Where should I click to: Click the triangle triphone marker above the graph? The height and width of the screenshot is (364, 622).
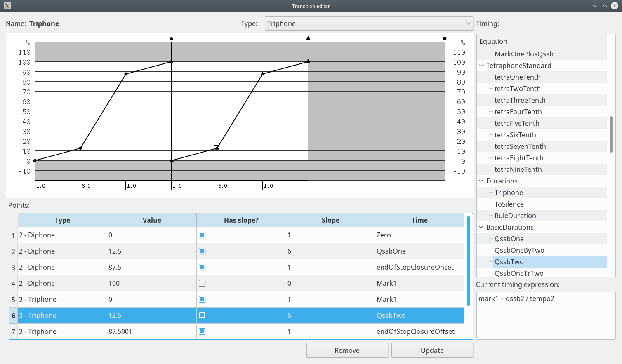(x=308, y=38)
